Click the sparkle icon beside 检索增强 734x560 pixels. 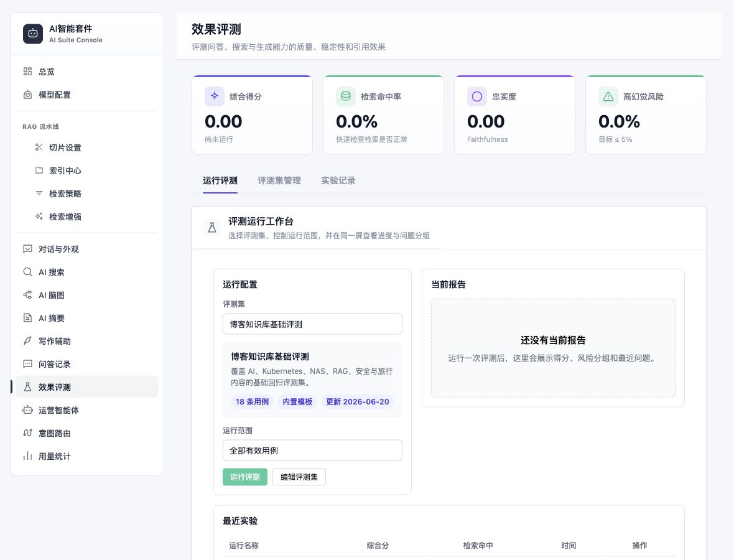coord(39,217)
